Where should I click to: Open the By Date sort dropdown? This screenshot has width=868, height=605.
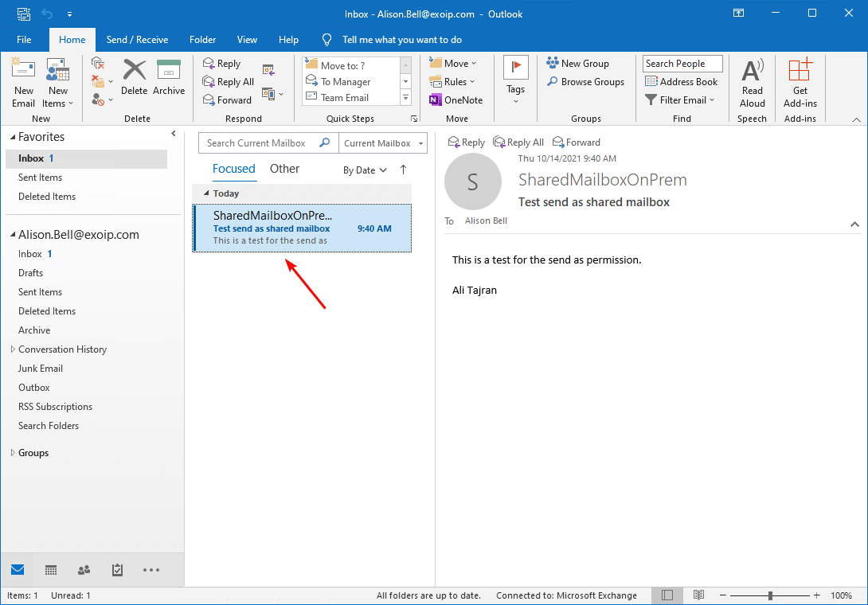tap(365, 170)
